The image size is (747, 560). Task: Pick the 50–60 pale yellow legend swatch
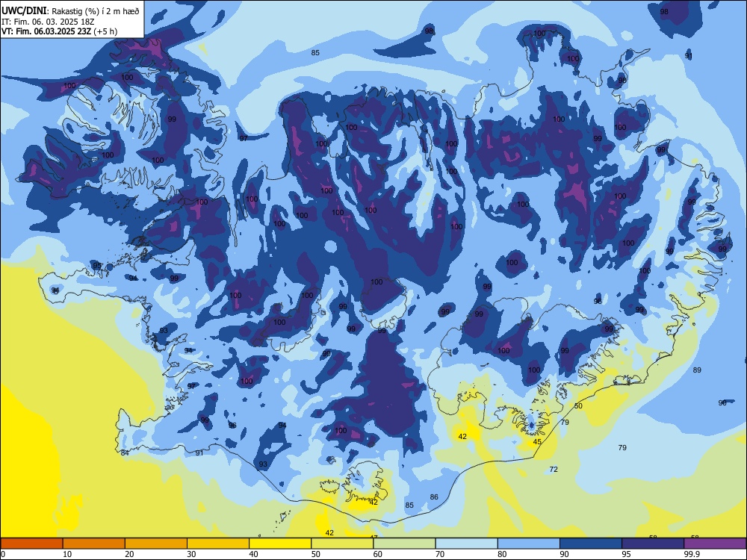click(342, 544)
